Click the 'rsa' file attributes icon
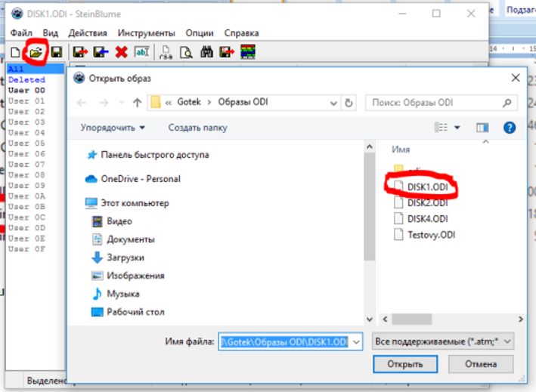536x392 pixels. click(x=166, y=52)
